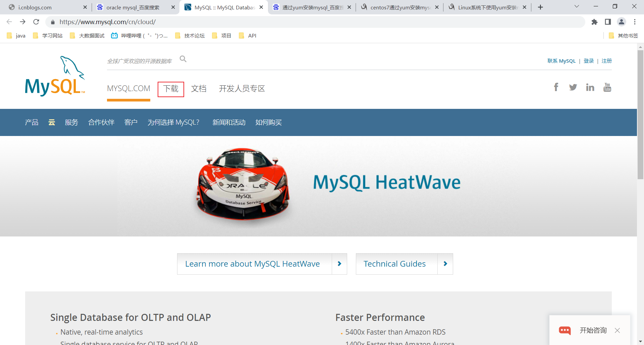Click the site search field

[140, 61]
